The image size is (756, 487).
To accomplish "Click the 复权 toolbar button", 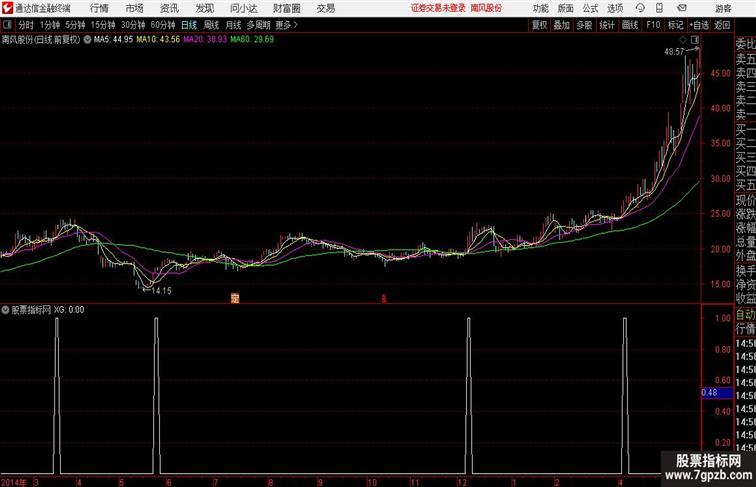I will point(540,25).
